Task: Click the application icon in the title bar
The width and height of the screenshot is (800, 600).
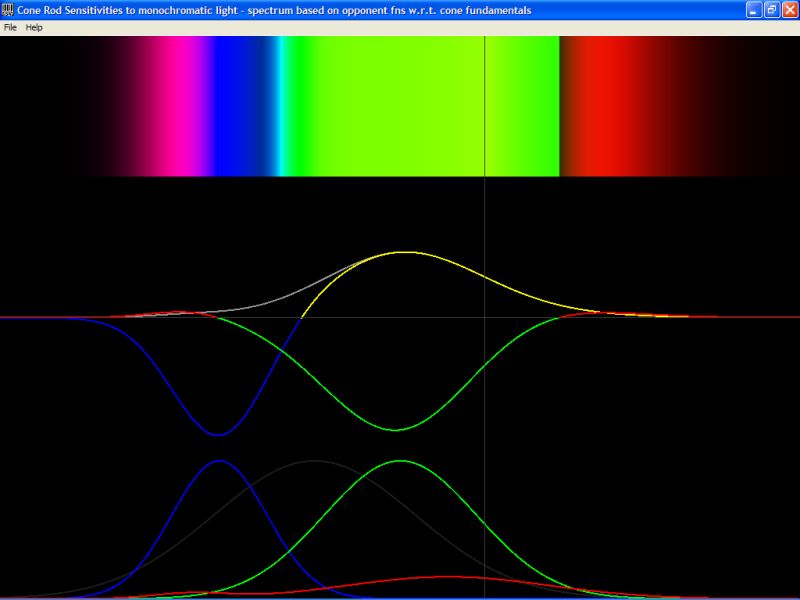Action: pyautogui.click(x=8, y=10)
